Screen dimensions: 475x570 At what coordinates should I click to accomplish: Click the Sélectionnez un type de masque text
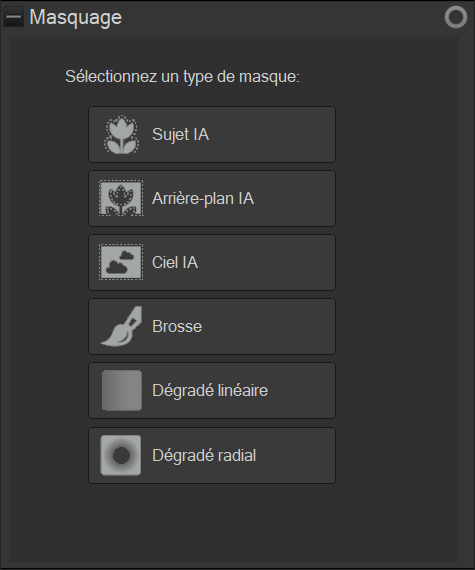pos(182,77)
